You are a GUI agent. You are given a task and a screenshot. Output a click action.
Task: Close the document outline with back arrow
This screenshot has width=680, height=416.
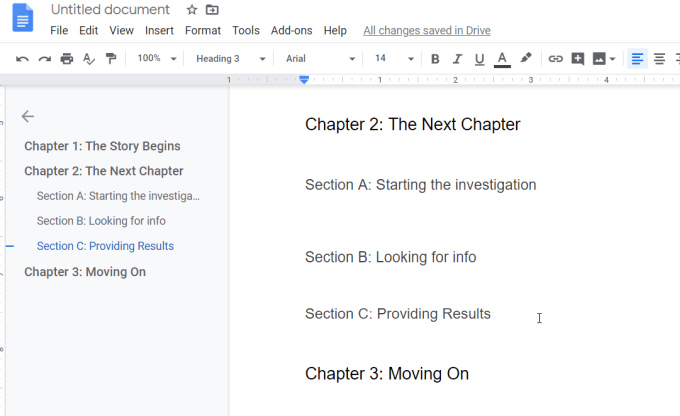28,116
